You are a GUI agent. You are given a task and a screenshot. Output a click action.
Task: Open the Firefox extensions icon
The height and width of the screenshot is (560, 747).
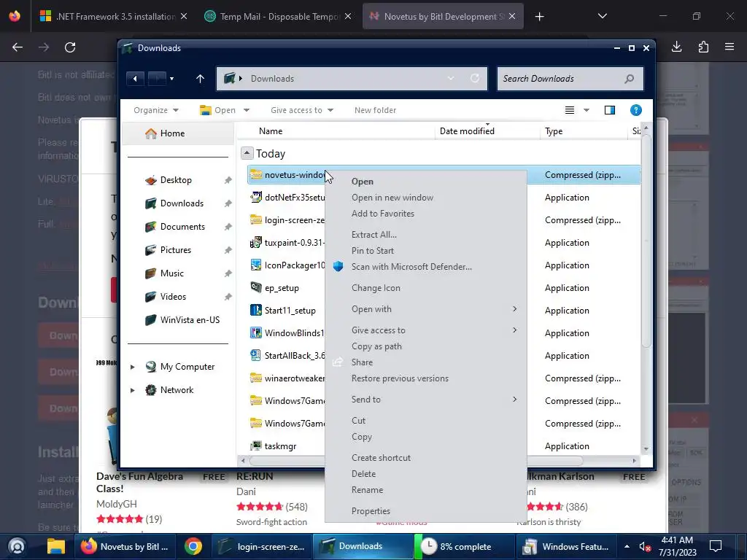703,47
